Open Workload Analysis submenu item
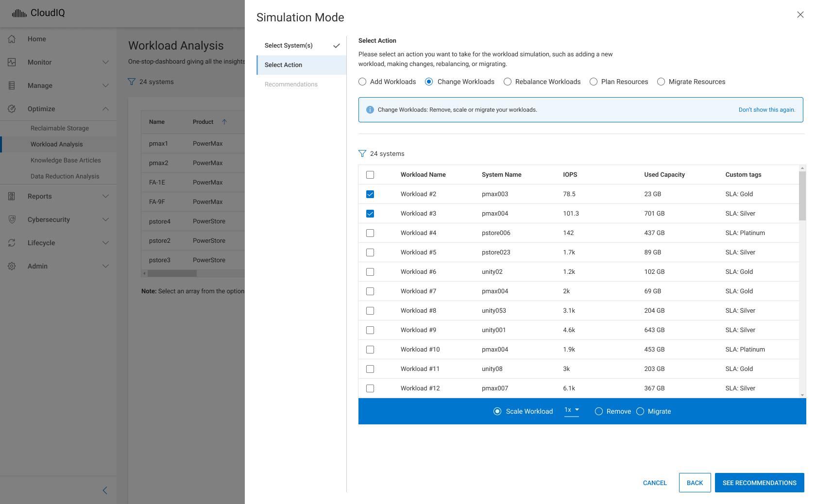 click(x=58, y=144)
